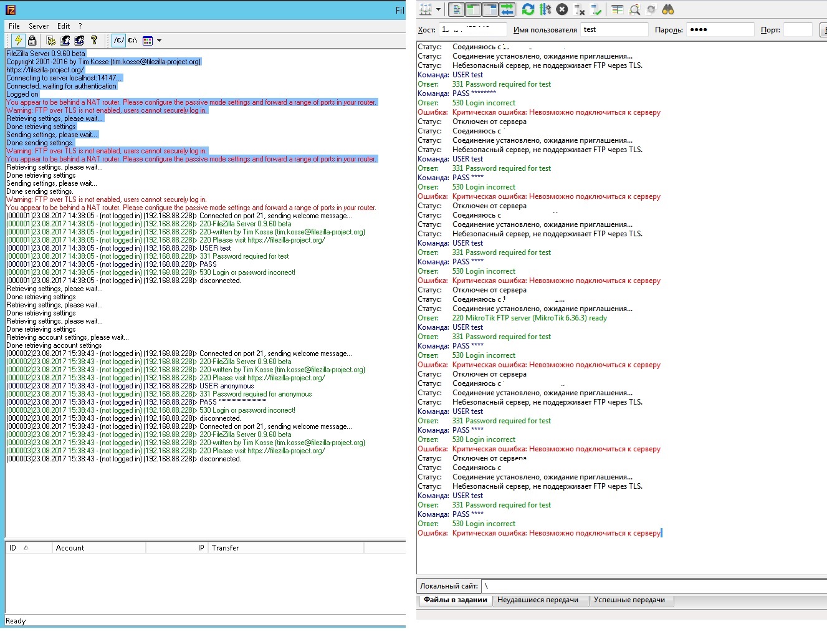Sort connections by ID column header

(28, 548)
